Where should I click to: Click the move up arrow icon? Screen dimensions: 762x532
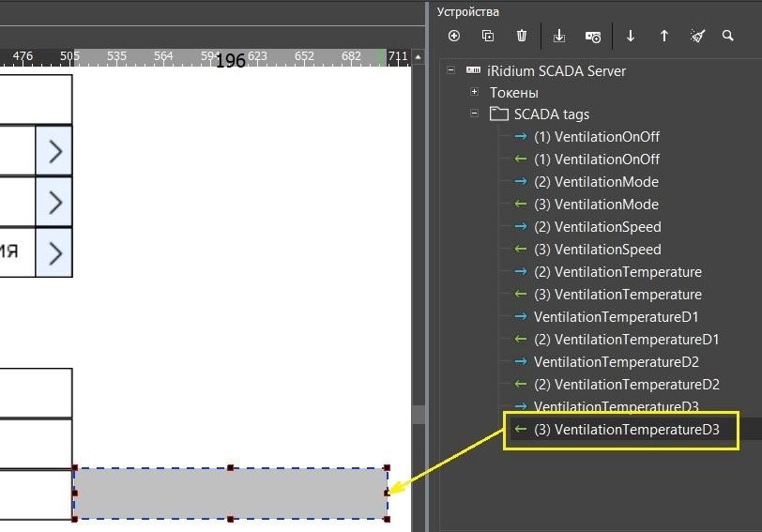coord(664,36)
